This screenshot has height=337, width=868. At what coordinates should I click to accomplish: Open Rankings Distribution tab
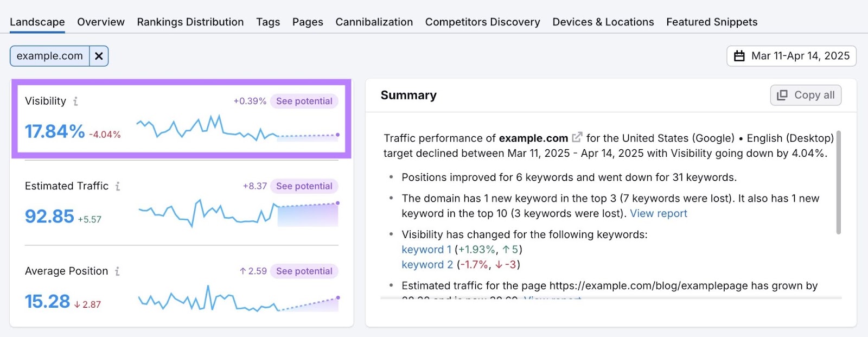(190, 22)
